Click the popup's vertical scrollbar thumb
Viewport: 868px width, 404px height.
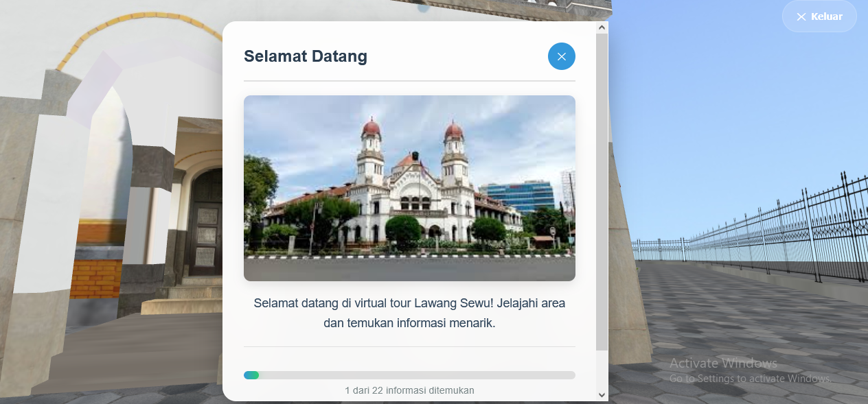click(602, 192)
